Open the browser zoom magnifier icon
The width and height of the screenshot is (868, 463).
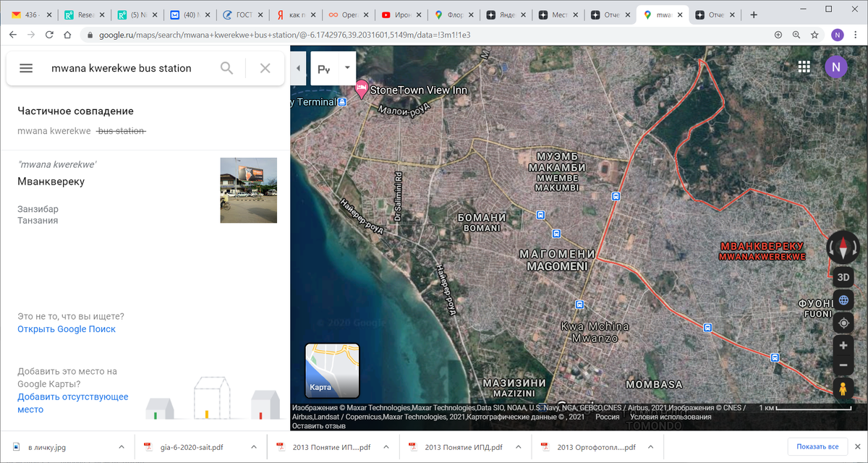click(796, 34)
